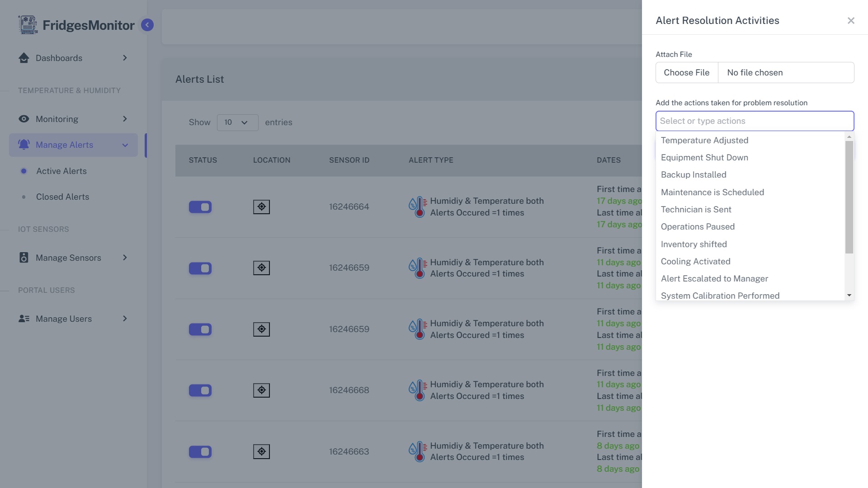Toggle status switch for sensor 16246668

tap(200, 390)
